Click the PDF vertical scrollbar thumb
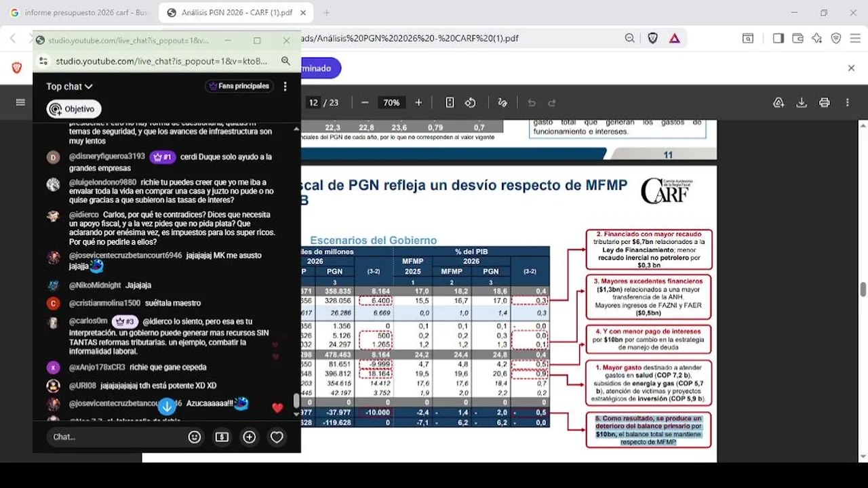868x488 pixels. 863,289
